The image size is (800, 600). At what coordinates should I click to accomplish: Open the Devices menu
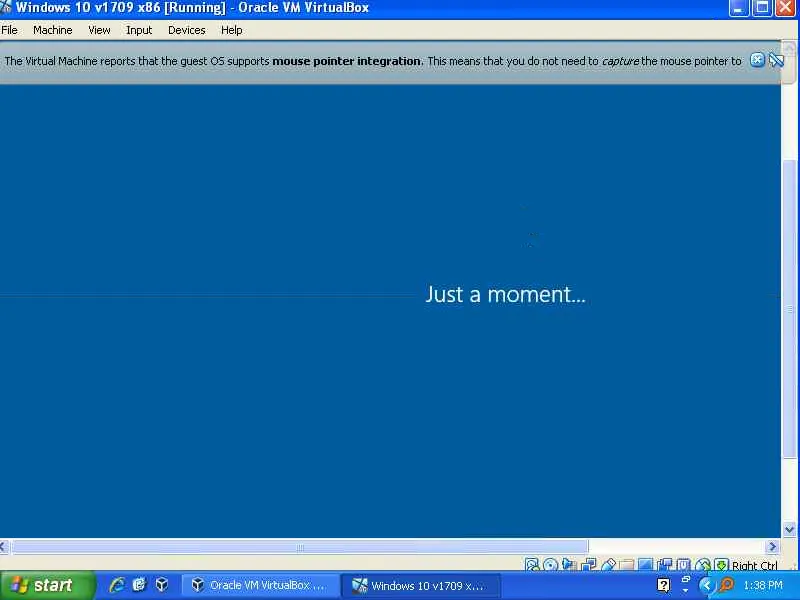(x=186, y=30)
